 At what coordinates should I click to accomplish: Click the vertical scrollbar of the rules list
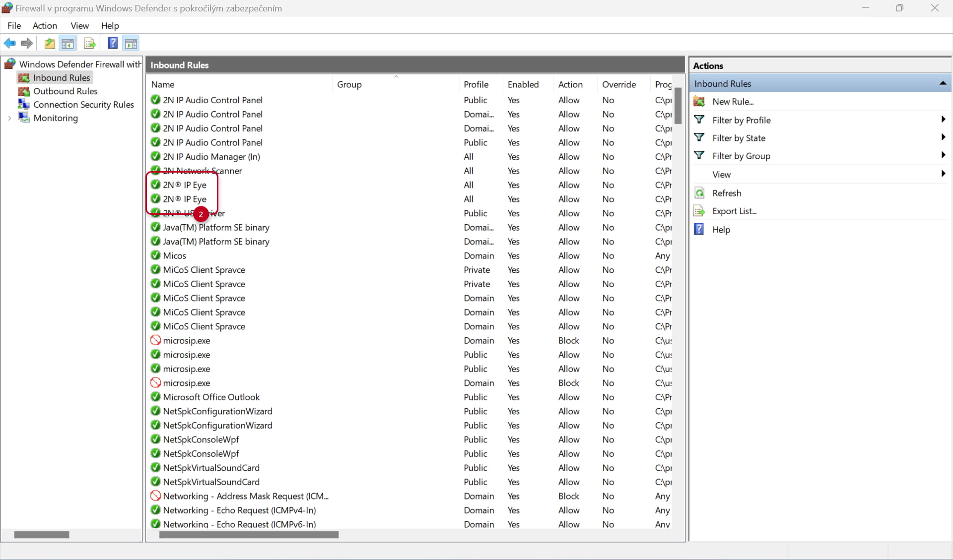pyautogui.click(x=678, y=106)
